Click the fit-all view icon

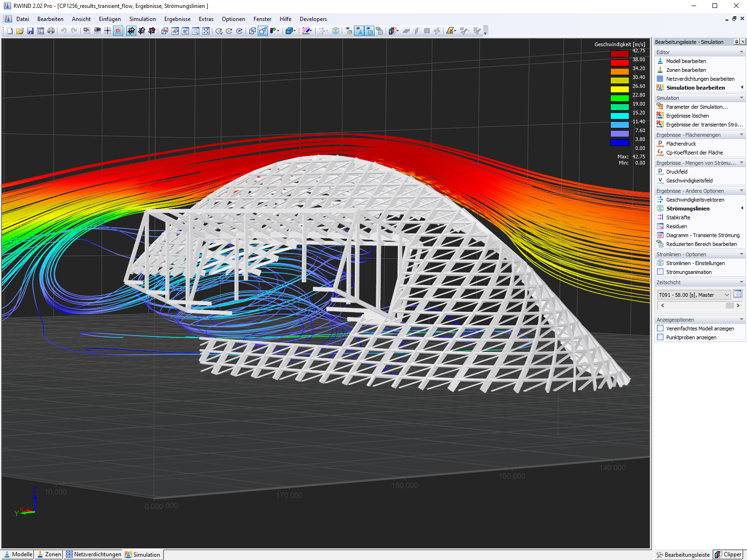(206, 31)
